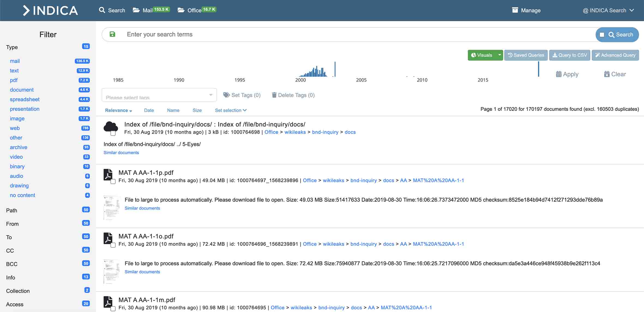The image size is (644, 312).
Task: Open the Mail tab in header
Action: click(147, 10)
